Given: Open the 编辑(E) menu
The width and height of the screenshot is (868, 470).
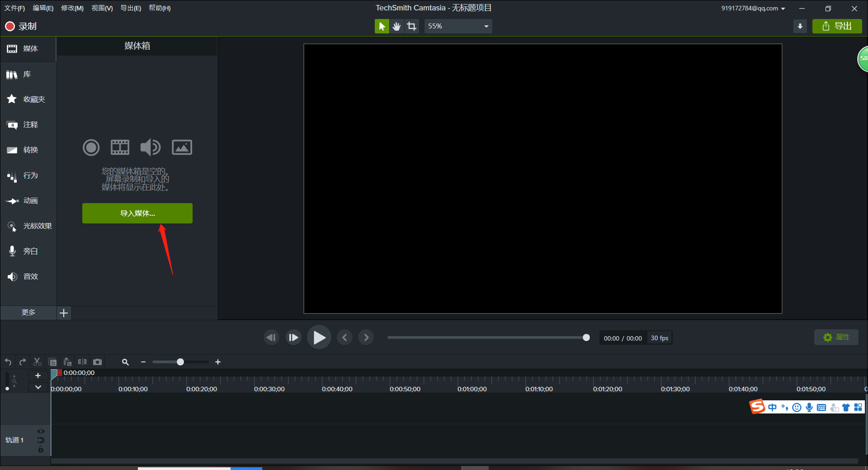Looking at the screenshot, I should [x=43, y=8].
